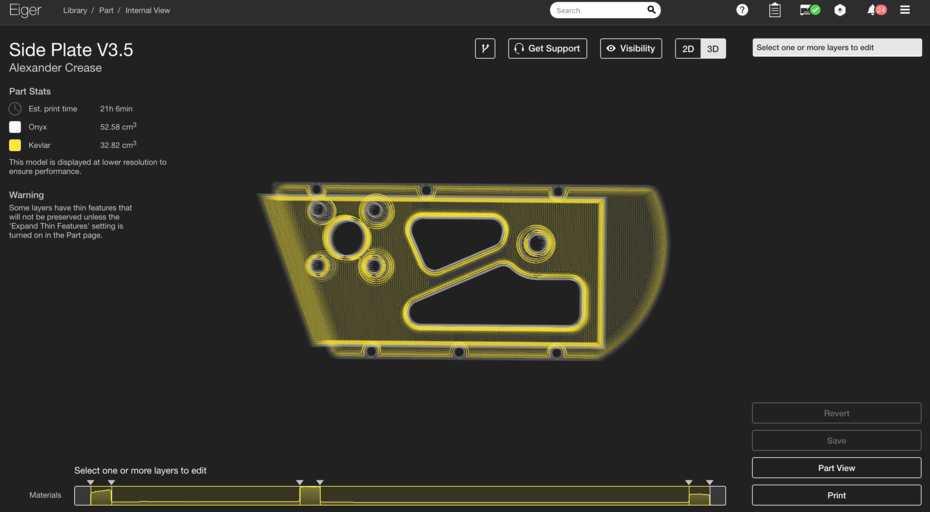Switch to 3D view mode
930x512 pixels.
[713, 49]
